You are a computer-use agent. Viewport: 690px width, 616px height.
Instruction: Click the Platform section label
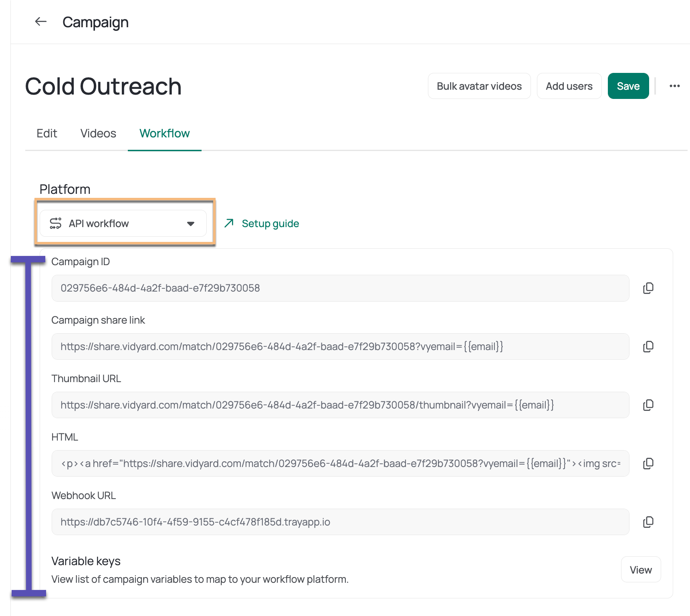65,189
